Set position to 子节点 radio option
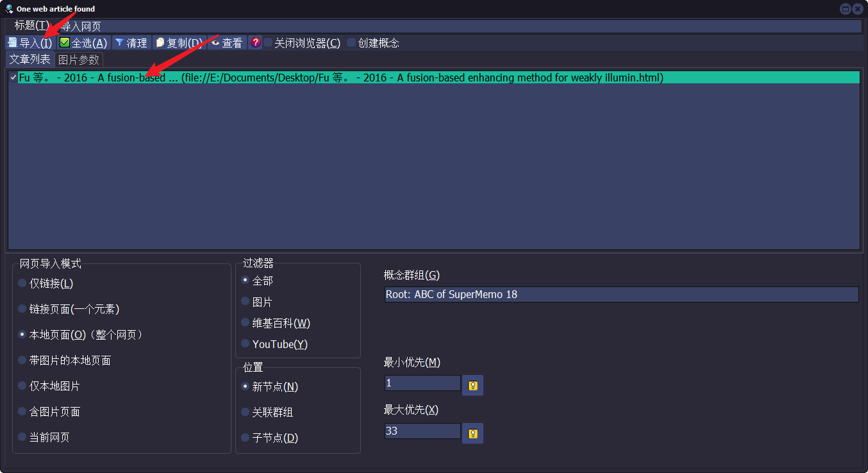This screenshot has height=473, width=868. 244,438
